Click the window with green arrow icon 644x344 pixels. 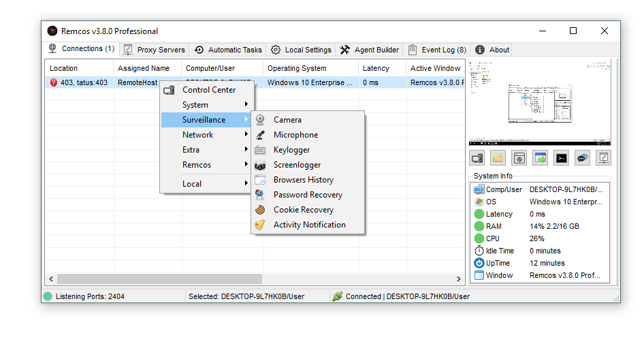click(x=540, y=158)
